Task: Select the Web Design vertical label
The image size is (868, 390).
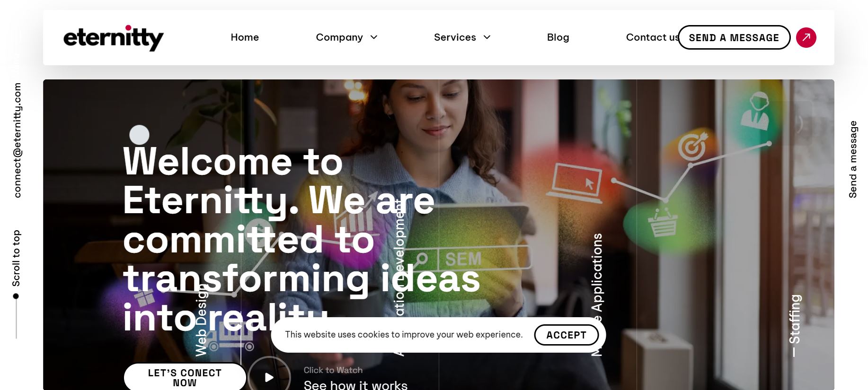Action: [x=202, y=321]
